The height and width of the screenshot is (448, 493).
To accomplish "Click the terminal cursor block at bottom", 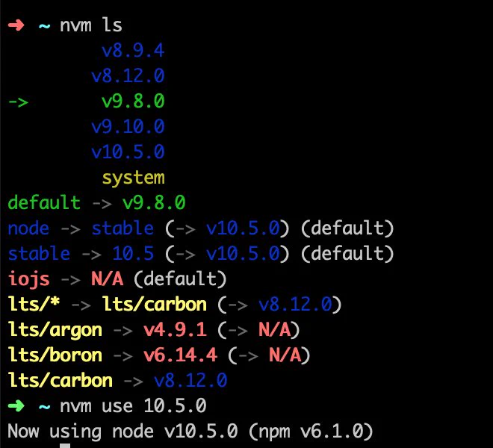I will coord(65,446).
